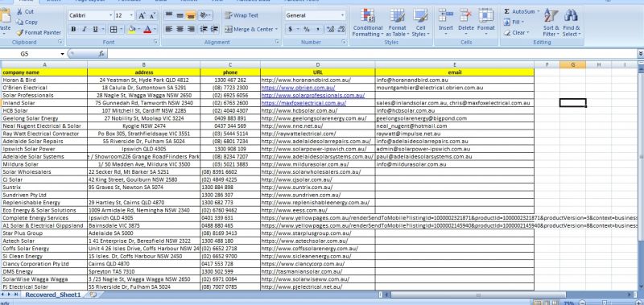Apply Accounting dollar number format
This screenshot has height=305, width=644.
click(291, 29)
